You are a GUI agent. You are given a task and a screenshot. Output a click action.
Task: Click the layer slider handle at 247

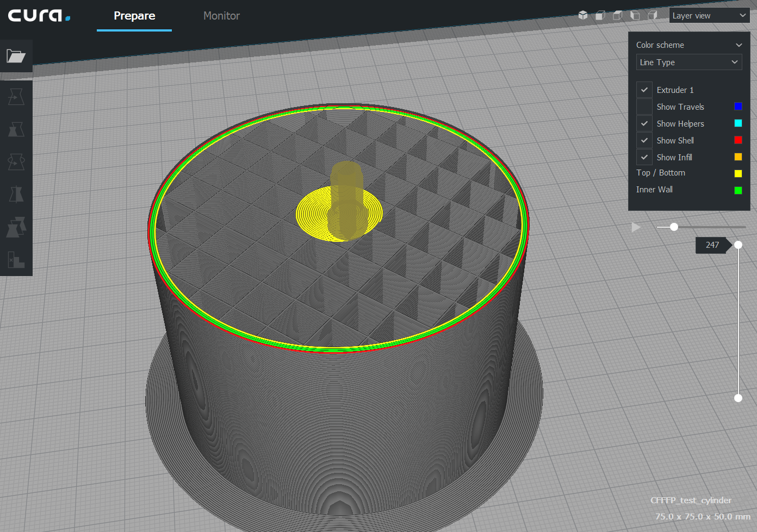coord(738,245)
